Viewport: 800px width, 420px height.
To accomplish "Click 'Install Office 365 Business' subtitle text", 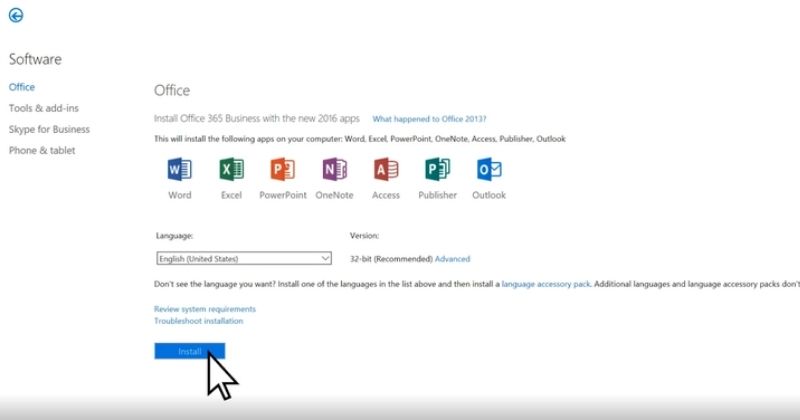I will pos(257,118).
